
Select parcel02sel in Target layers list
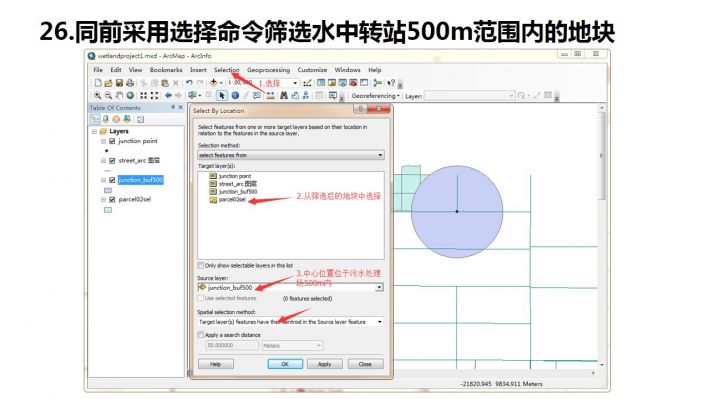coord(232,200)
